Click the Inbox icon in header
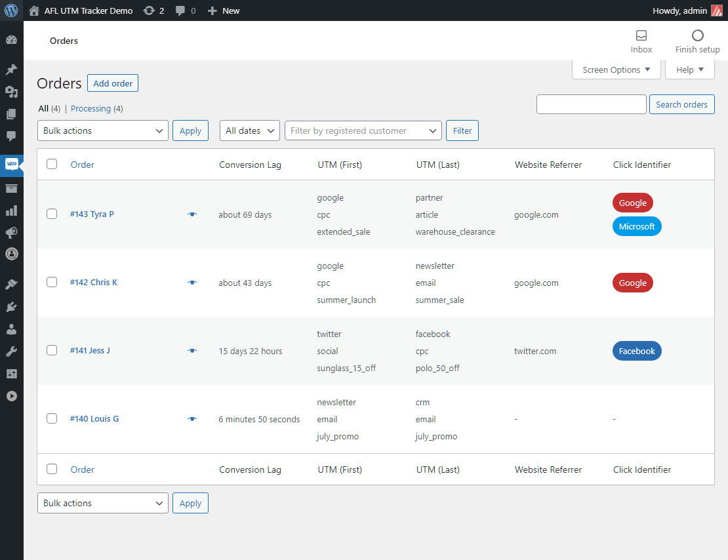Image resolution: width=728 pixels, height=560 pixels. (x=641, y=35)
